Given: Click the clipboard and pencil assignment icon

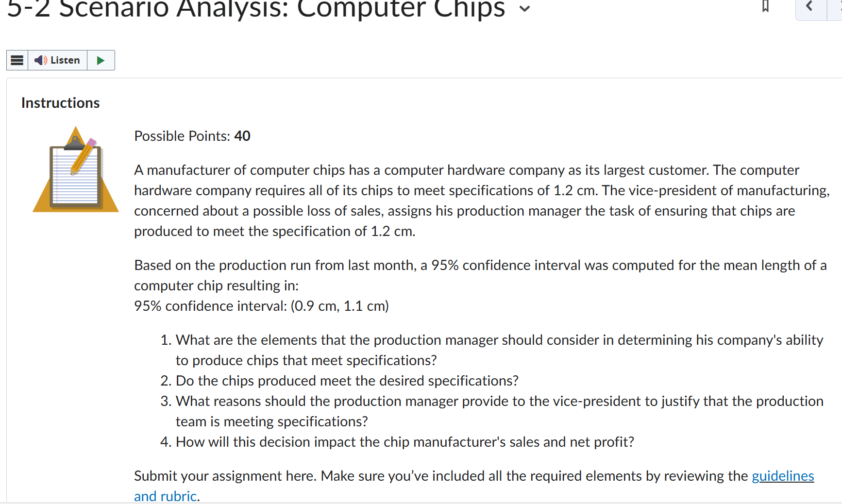Looking at the screenshot, I should [76, 169].
